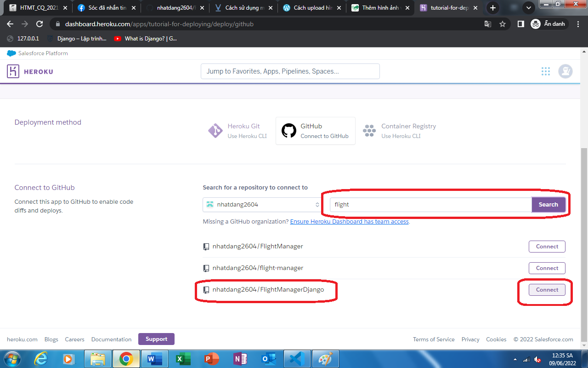Image resolution: width=588 pixels, height=368 pixels.
Task: Click repo icon beside nhatdang2604/FlightManagerDjango
Action: (x=206, y=290)
